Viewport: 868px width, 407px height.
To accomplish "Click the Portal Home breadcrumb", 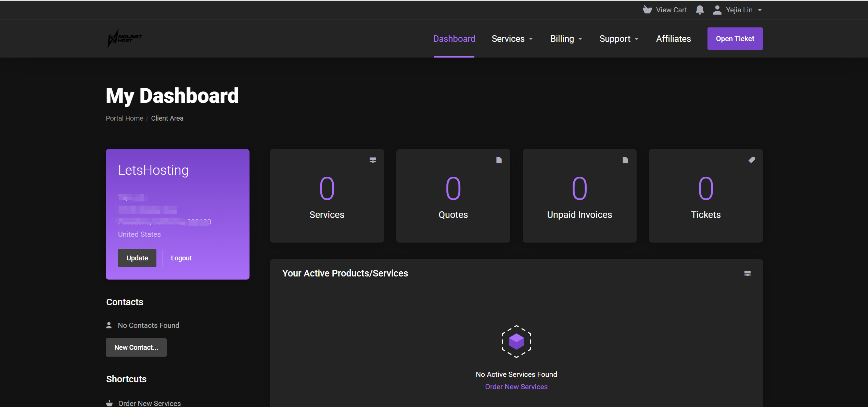I will click(124, 118).
